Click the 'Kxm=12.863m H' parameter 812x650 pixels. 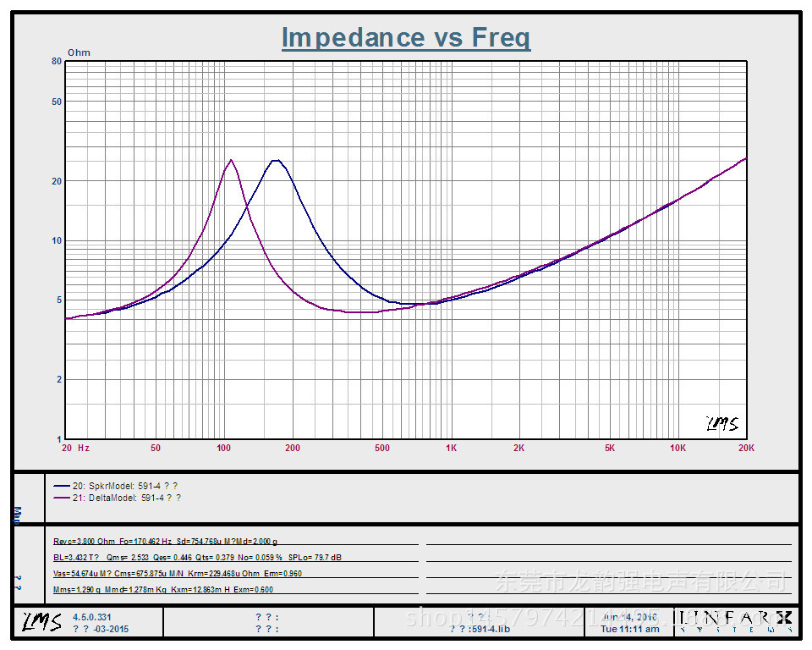click(200, 589)
